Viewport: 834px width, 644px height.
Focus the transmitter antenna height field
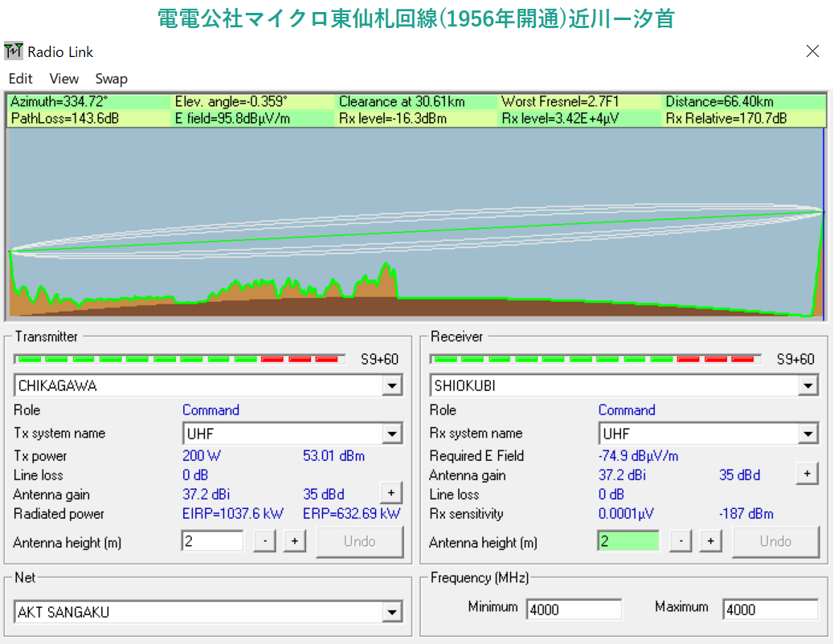click(x=212, y=541)
